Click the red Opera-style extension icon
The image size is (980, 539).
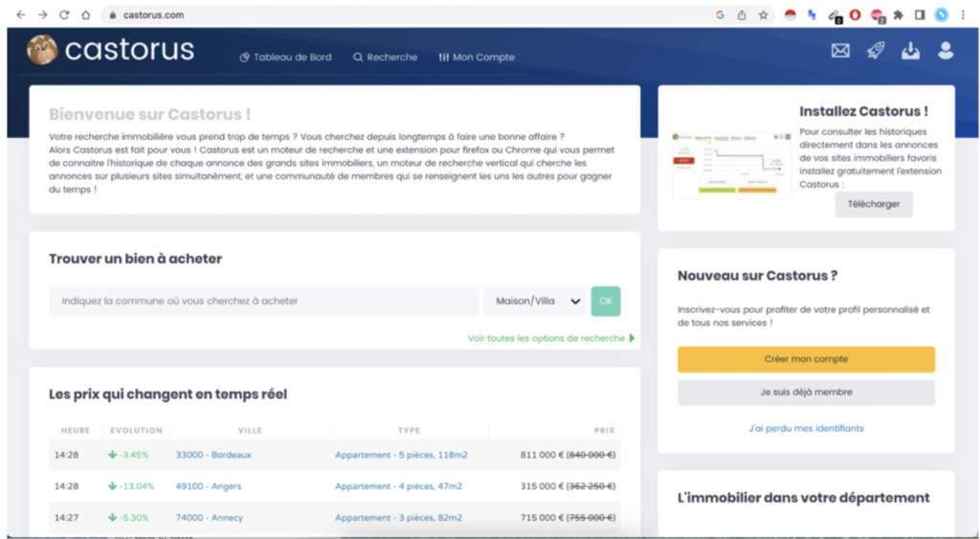(x=855, y=15)
